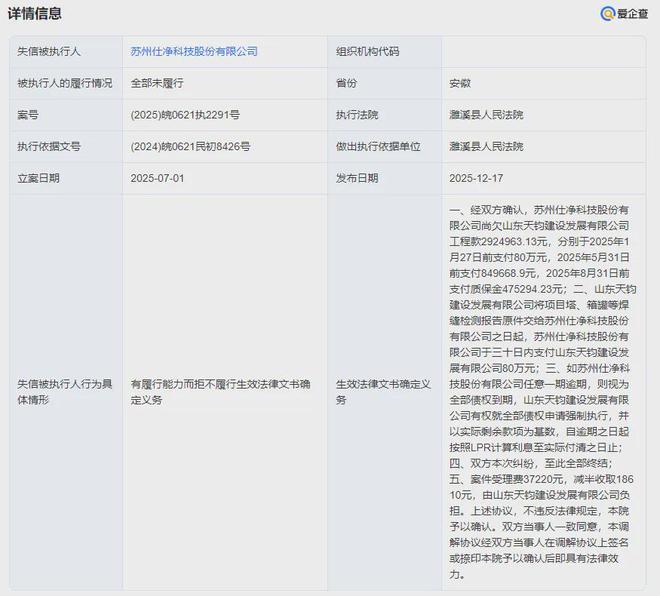Select the 失信被执行人行为具体情形 label
660x596 pixels.
click(x=64, y=392)
